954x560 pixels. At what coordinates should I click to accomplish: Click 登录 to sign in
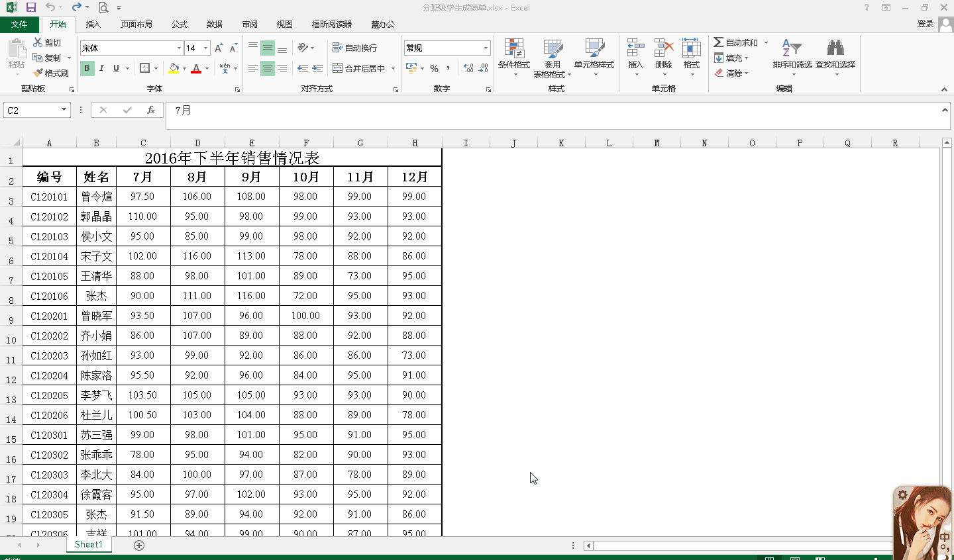tap(926, 24)
